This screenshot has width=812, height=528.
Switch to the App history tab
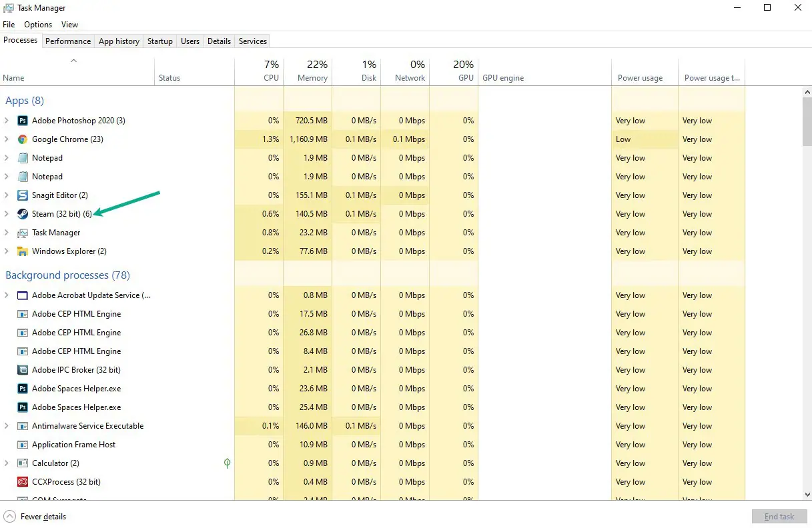(x=119, y=41)
